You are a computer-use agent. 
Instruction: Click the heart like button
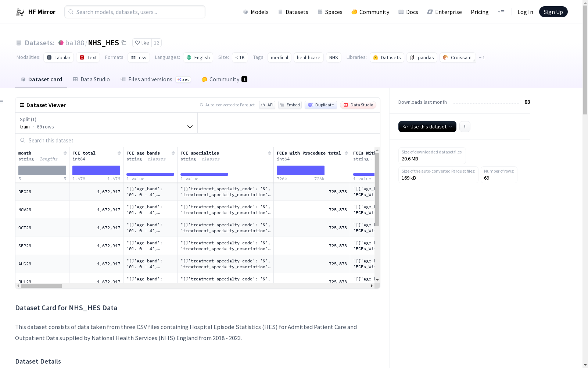(x=142, y=43)
